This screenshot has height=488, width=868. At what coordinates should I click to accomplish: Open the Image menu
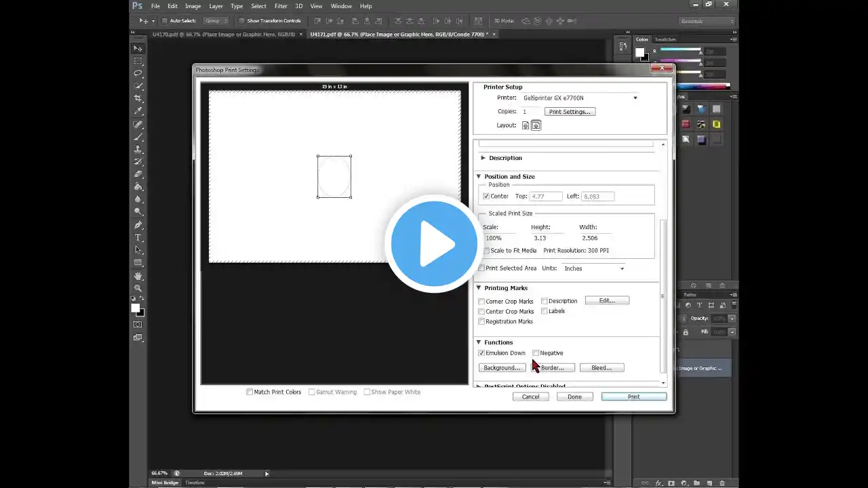pyautogui.click(x=193, y=6)
